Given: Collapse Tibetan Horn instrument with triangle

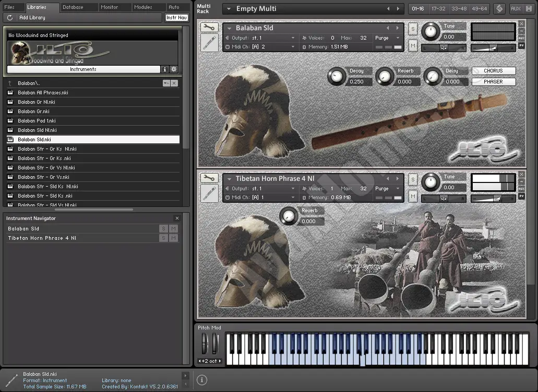Looking at the screenshot, I should [x=229, y=179].
